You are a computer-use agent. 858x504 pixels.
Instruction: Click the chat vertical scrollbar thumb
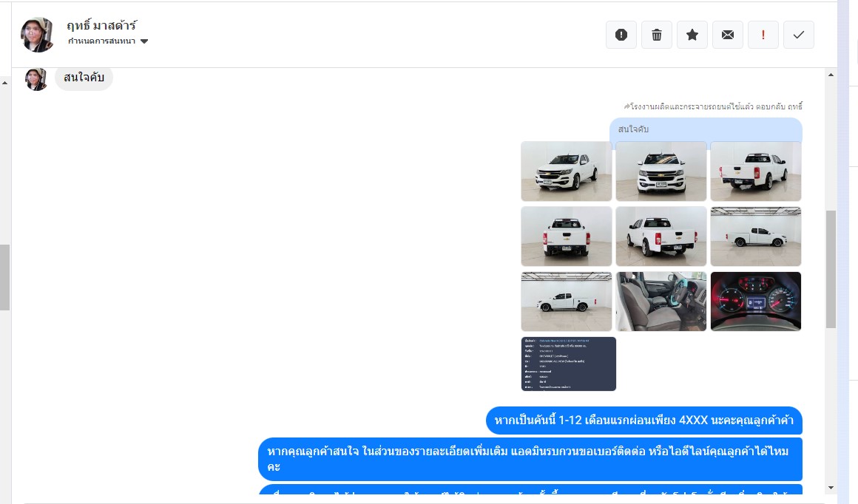831,269
